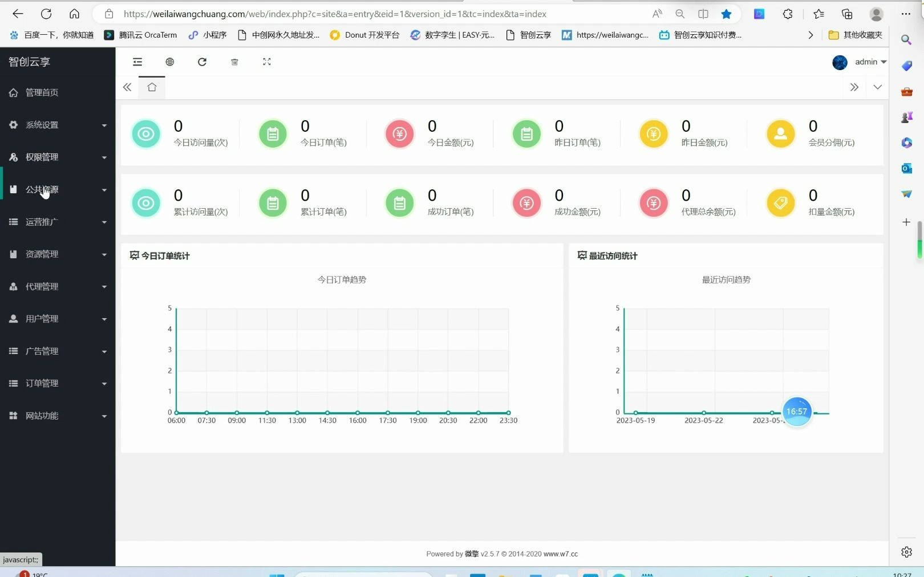
Task: Open Edge sidebar Outlook icon
Action: tap(906, 168)
